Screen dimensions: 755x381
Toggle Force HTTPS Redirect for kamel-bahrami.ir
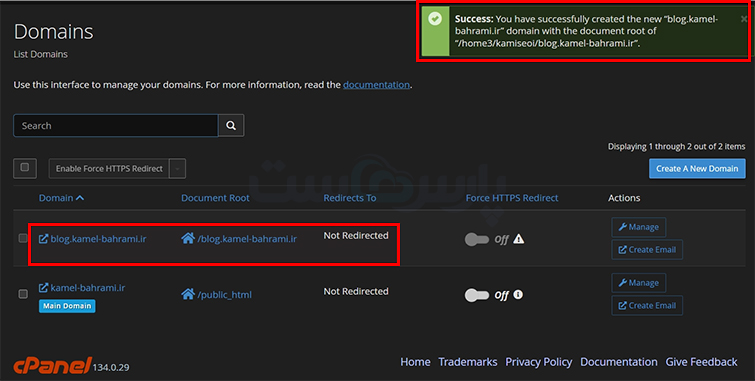(477, 295)
